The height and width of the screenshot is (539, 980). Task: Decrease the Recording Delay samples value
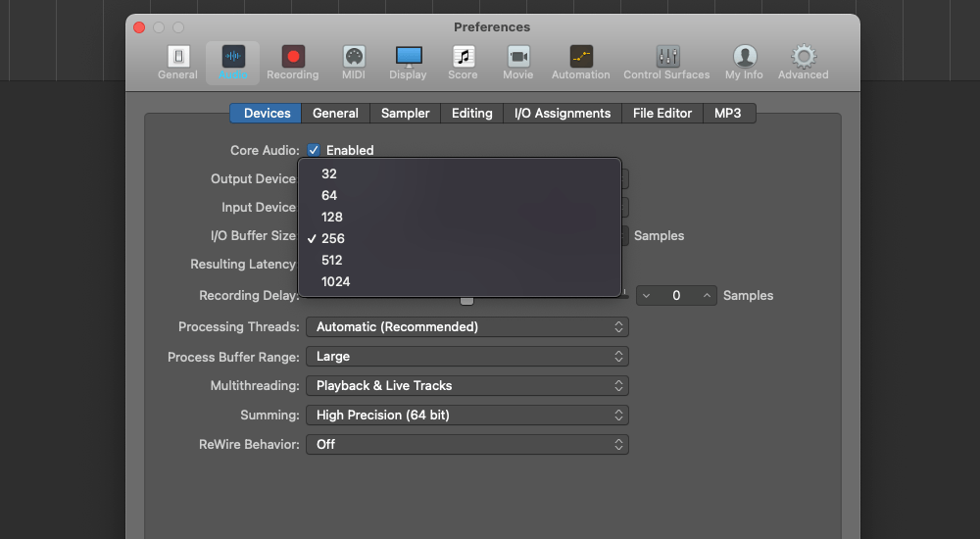tap(646, 296)
